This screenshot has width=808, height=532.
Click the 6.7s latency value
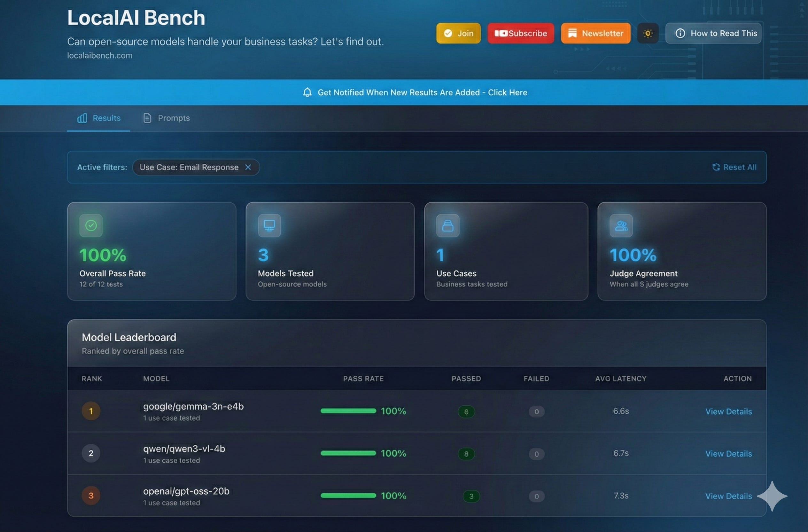coord(621,453)
